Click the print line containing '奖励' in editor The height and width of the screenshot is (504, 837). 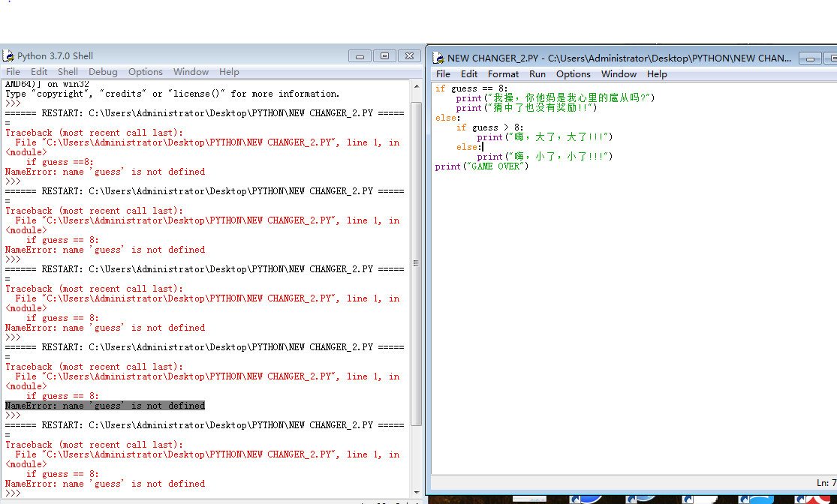(x=526, y=108)
